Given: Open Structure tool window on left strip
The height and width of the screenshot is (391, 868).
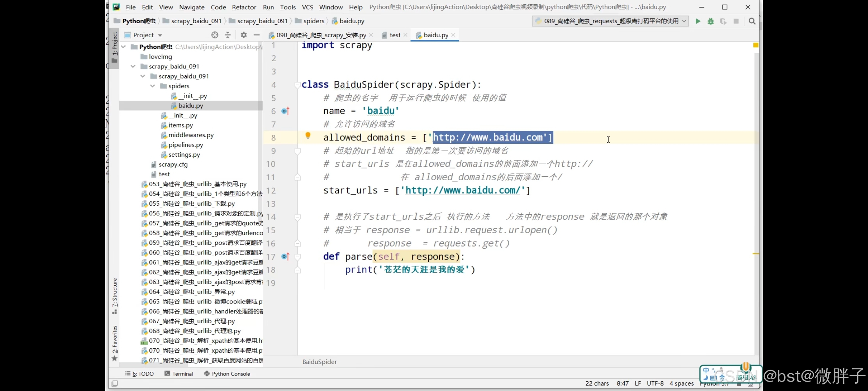Looking at the screenshot, I should pos(115,296).
